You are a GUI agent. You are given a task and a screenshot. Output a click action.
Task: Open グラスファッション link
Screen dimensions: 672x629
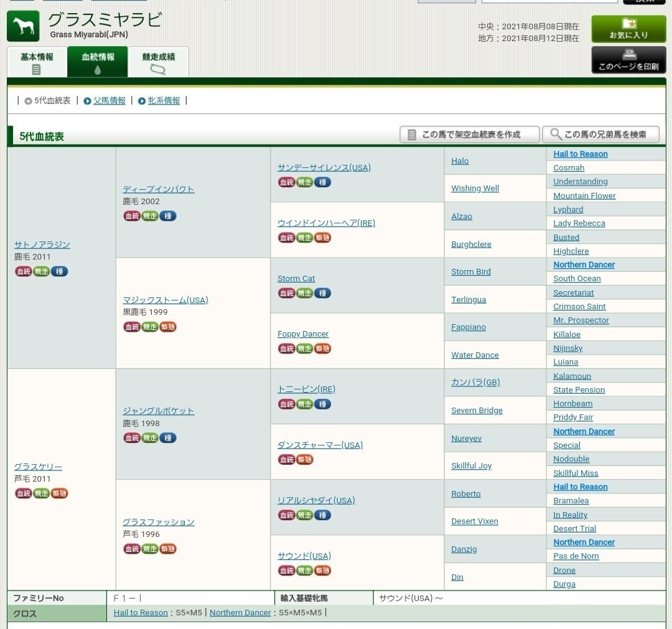click(159, 522)
